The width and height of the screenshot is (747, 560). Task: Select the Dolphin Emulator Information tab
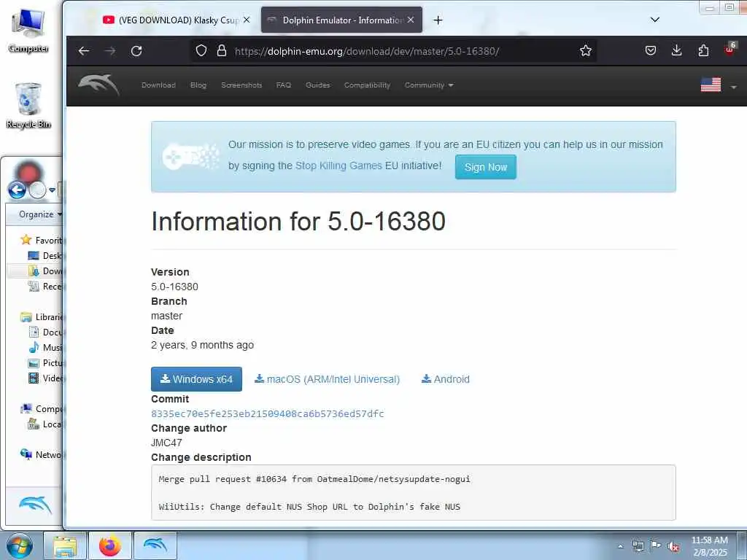click(341, 20)
